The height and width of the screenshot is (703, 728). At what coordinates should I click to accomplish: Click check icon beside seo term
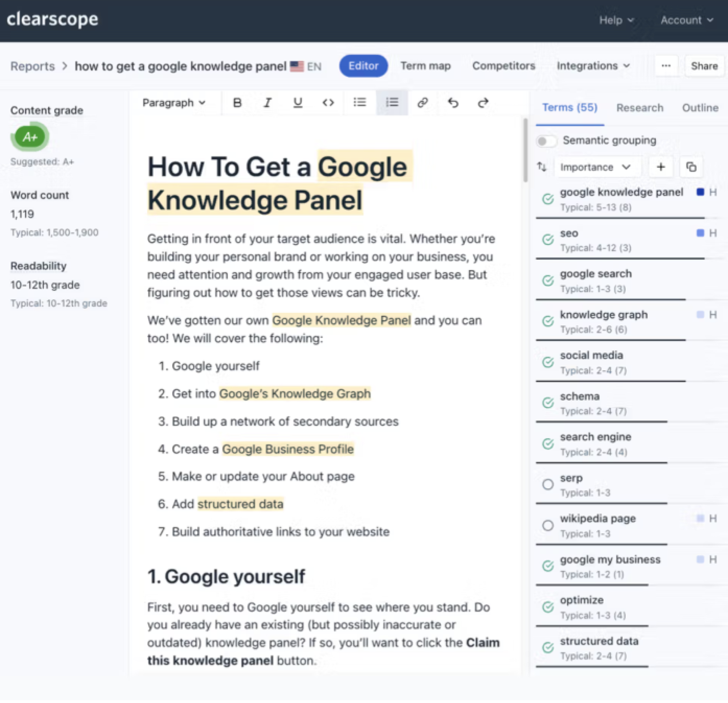[x=548, y=240]
